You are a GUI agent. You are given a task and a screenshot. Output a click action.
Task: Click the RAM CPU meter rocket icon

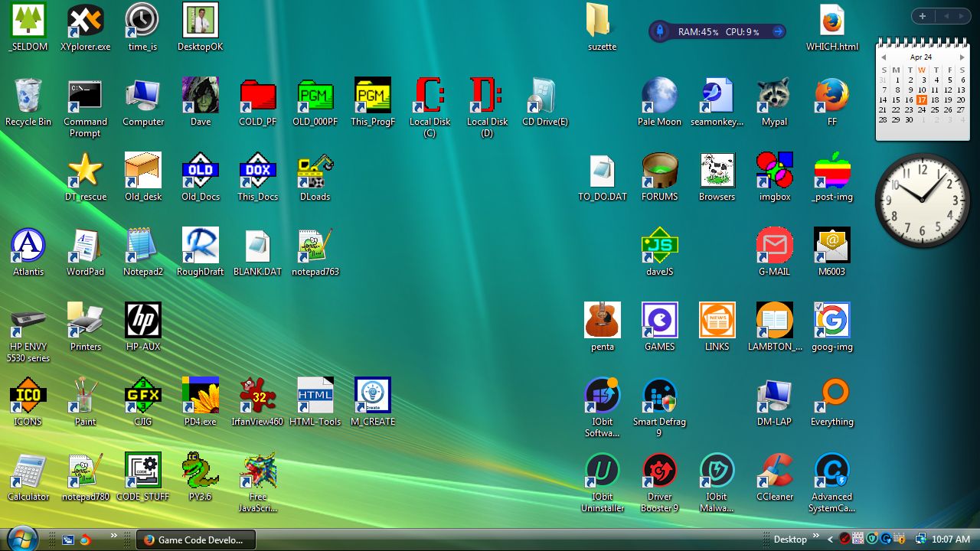click(x=660, y=31)
